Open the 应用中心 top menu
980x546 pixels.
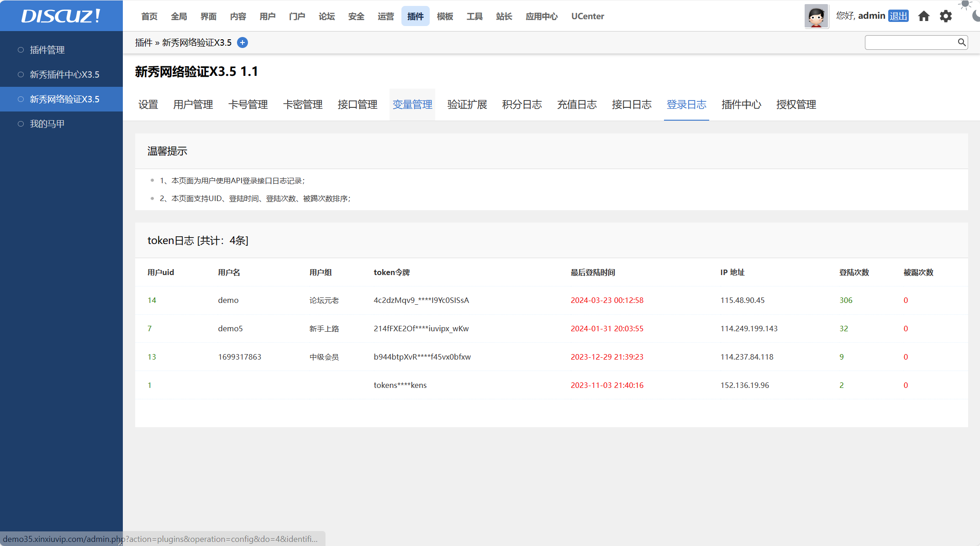(542, 16)
